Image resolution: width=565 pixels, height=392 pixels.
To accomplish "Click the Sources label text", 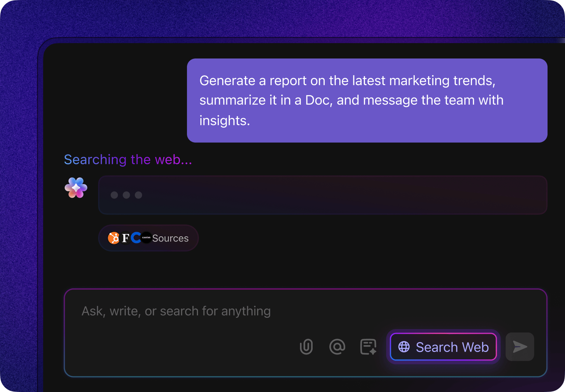I will coord(171,238).
